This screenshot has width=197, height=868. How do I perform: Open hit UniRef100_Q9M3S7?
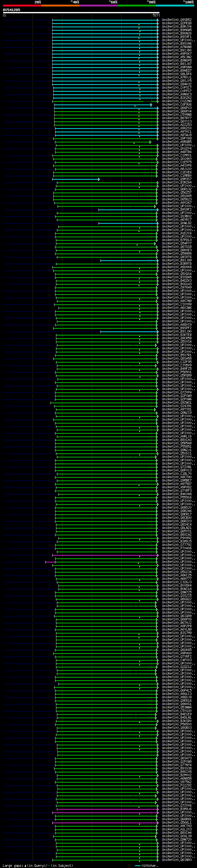point(177,179)
